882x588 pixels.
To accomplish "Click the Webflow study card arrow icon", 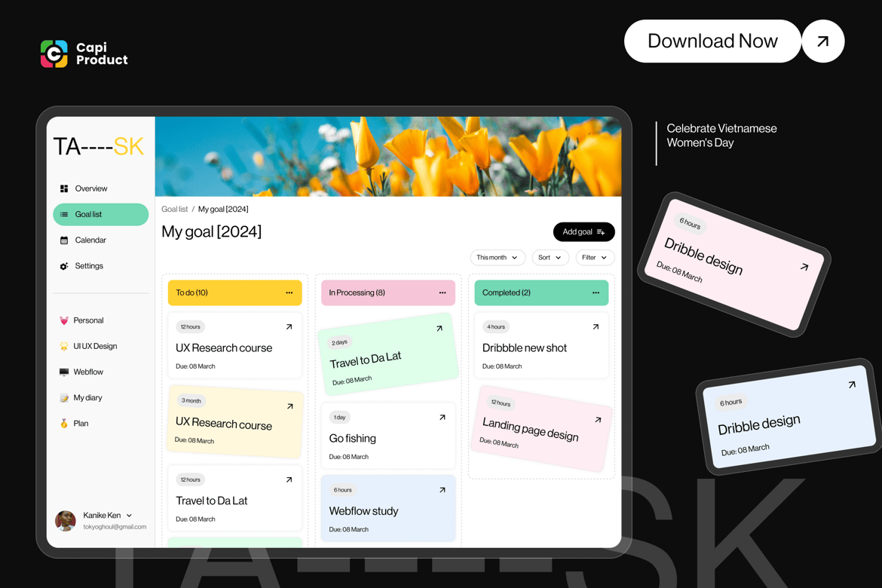I will [443, 490].
